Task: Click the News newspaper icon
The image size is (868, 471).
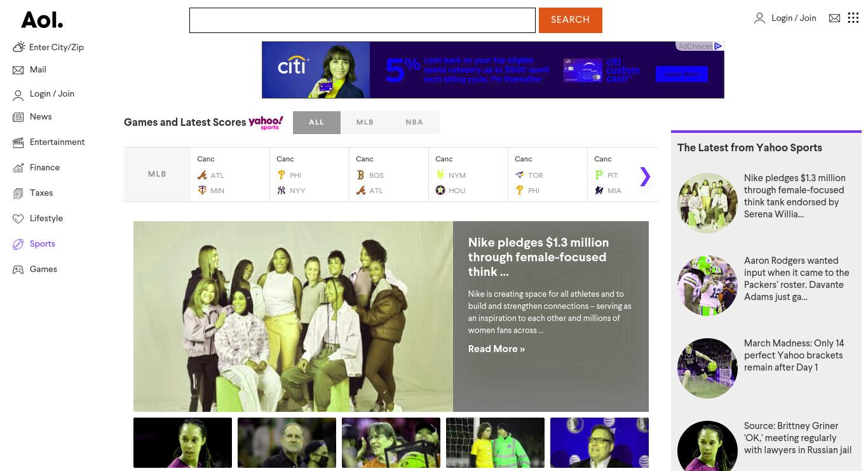Action: (x=18, y=117)
